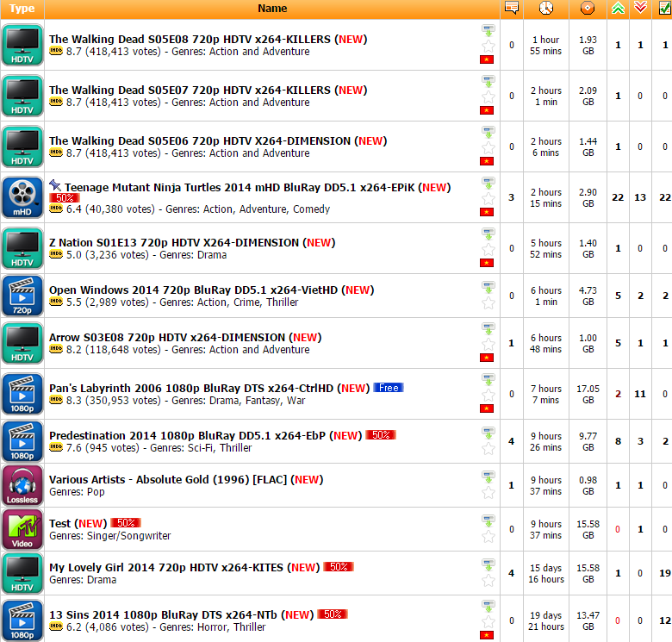This screenshot has height=642, width=672.
Task: Sort by seeders green arrows header
Action: (618, 8)
